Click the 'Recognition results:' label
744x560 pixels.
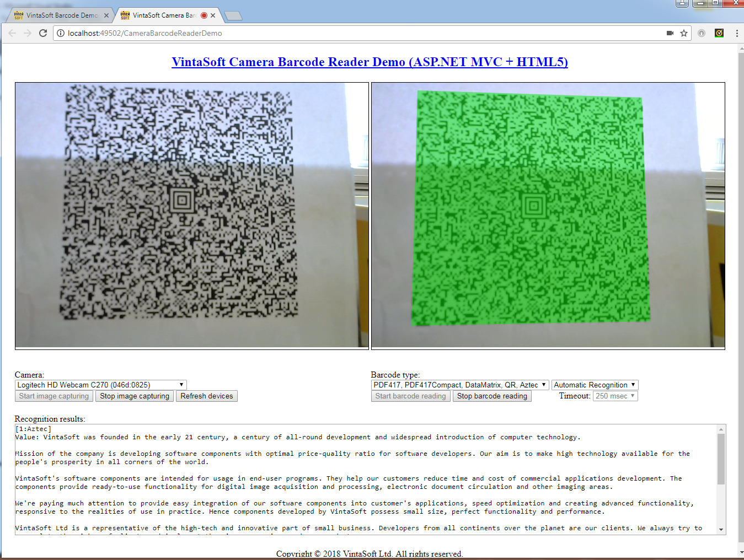tap(50, 419)
